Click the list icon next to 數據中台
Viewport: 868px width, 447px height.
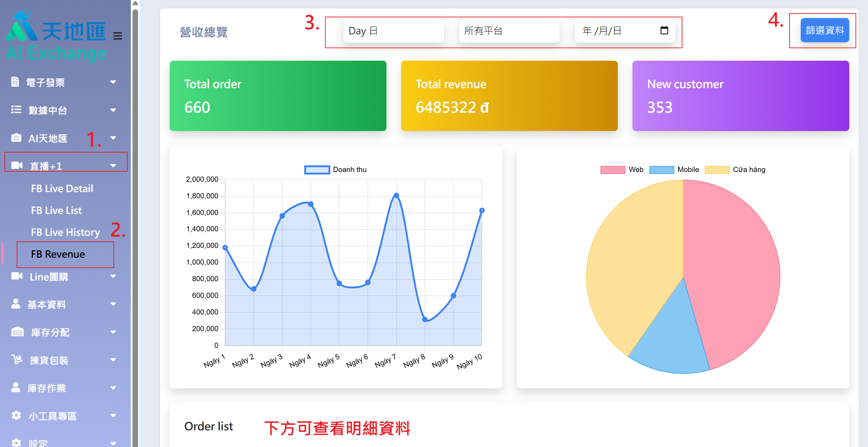coord(16,110)
